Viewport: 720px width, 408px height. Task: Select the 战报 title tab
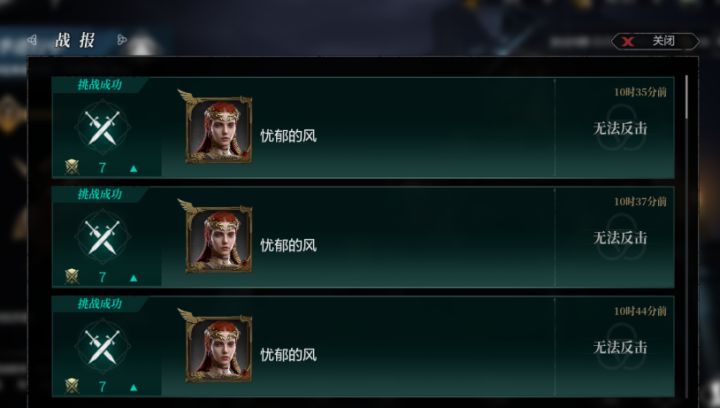tap(75, 40)
